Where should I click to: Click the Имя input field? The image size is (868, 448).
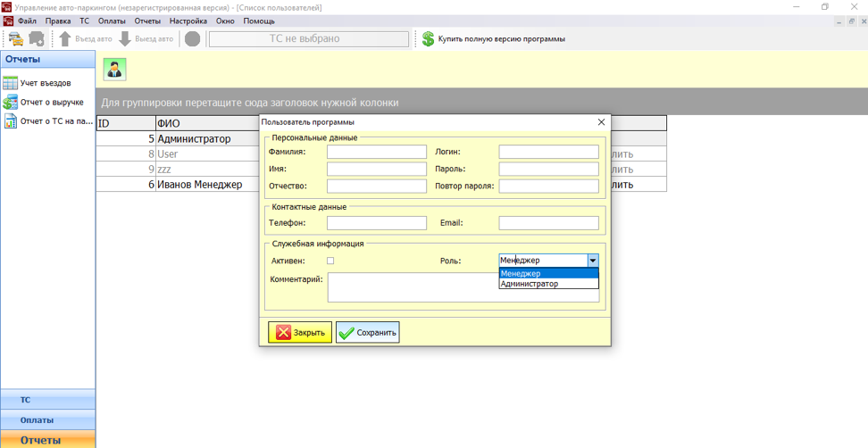[377, 170]
